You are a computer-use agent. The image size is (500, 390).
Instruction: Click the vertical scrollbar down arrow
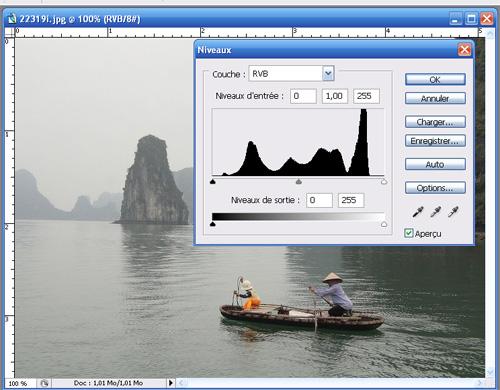click(490, 372)
